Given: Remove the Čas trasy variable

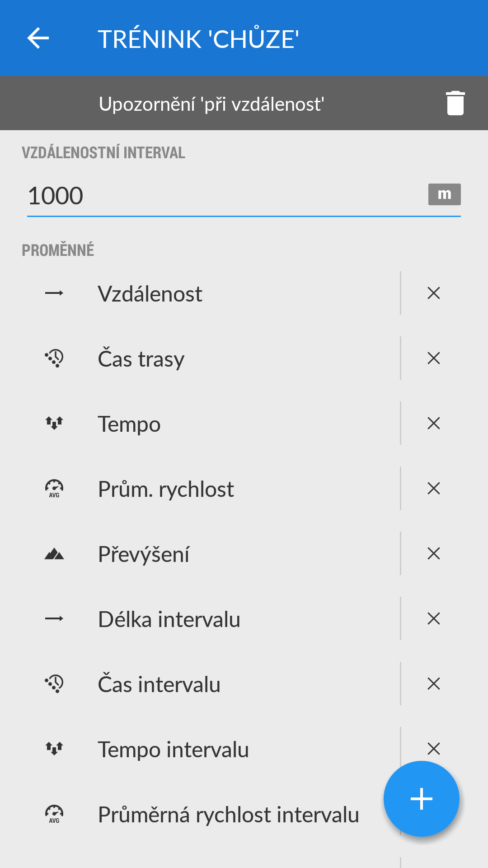Looking at the screenshot, I should [x=434, y=359].
